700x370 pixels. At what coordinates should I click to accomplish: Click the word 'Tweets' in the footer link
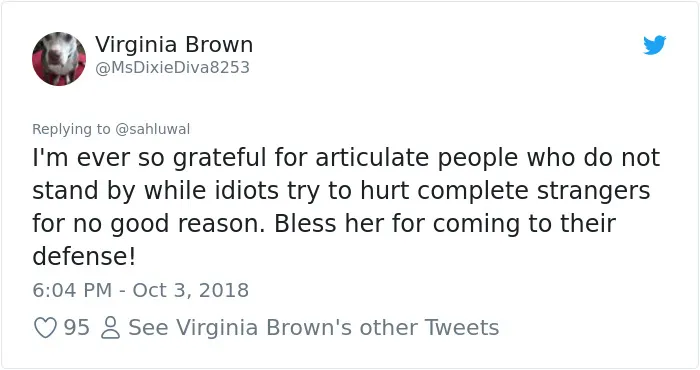[x=462, y=327]
